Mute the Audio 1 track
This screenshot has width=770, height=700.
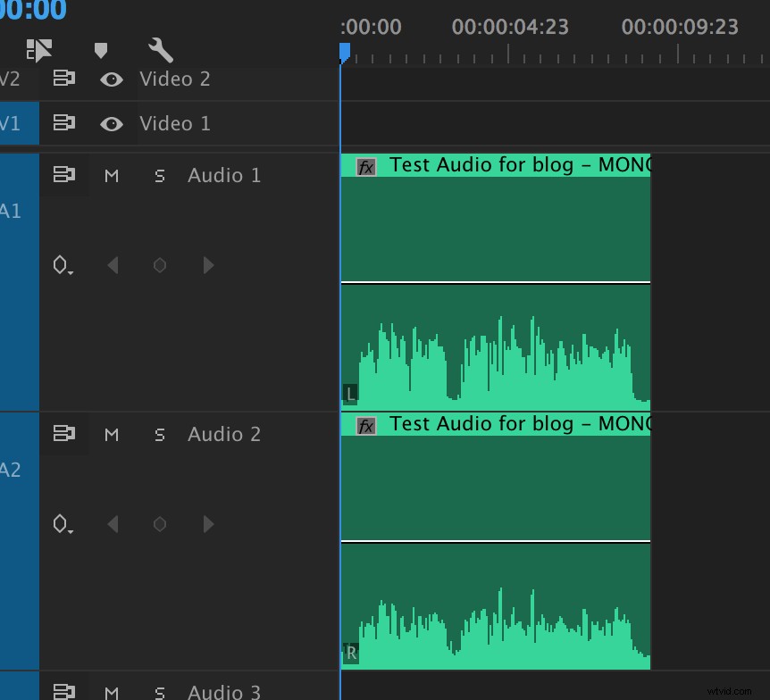point(111,175)
